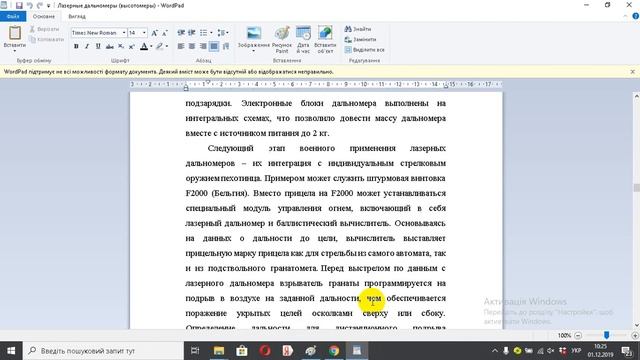Click the Undo icon in quick access toolbar
Screen dimensions: 640x360
(30, 5)
